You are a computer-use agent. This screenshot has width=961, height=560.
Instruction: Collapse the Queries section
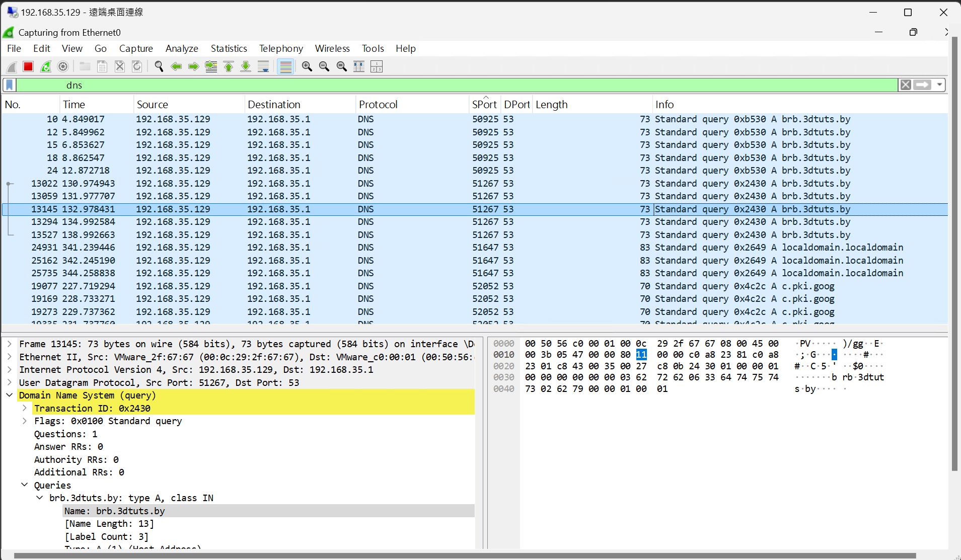(x=25, y=485)
